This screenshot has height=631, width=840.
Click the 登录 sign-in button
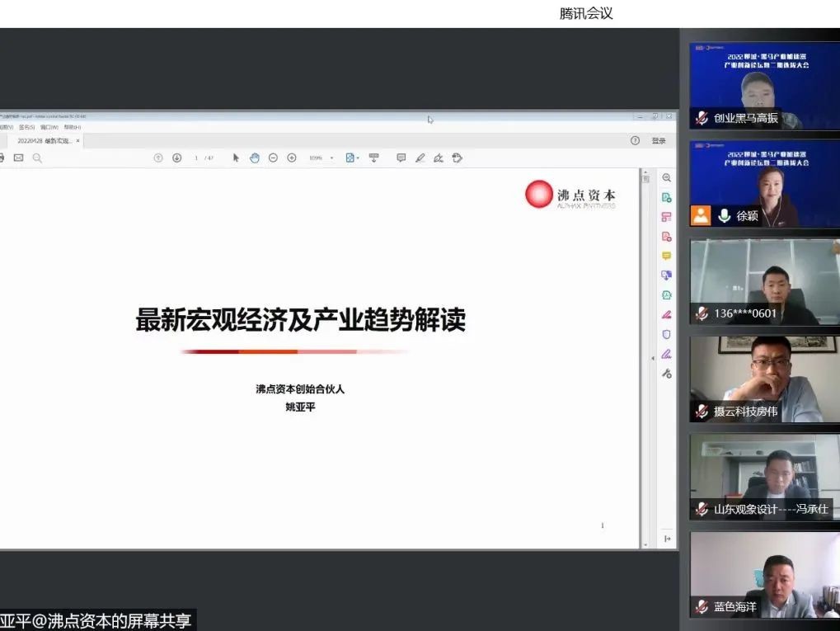[659, 141]
